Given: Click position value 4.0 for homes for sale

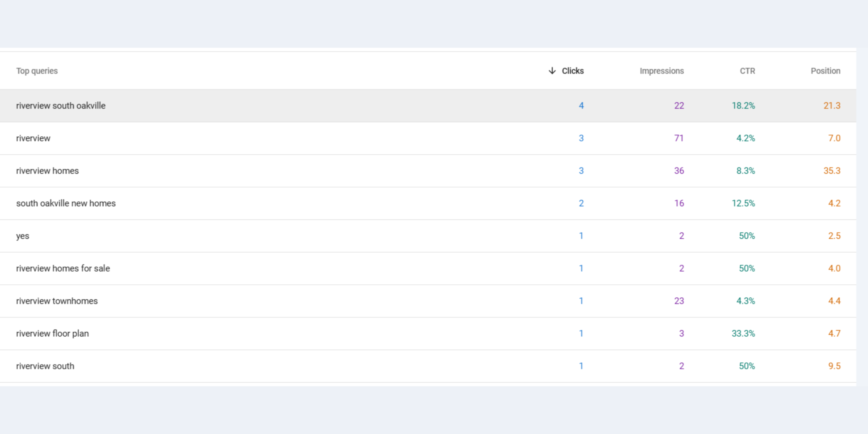Looking at the screenshot, I should 834,268.
